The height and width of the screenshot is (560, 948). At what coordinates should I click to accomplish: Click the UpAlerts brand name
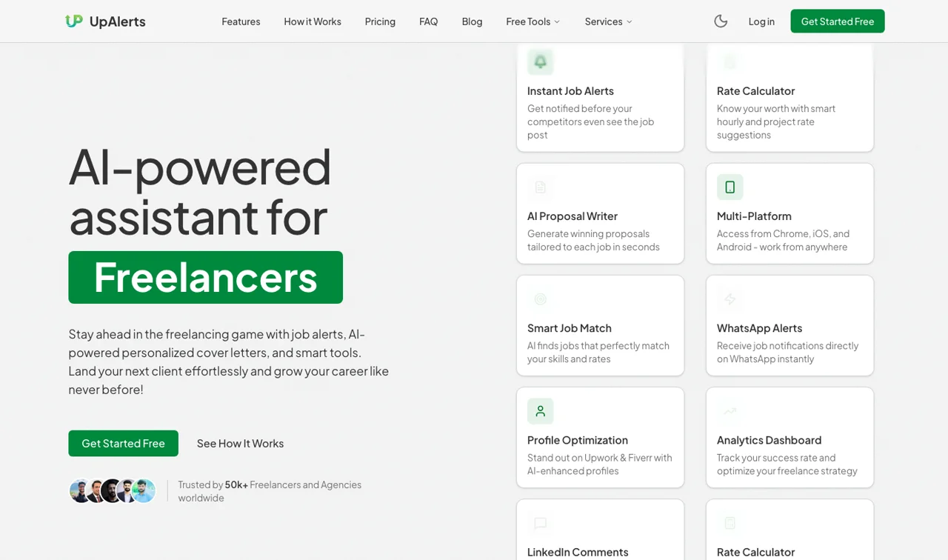[x=117, y=21]
